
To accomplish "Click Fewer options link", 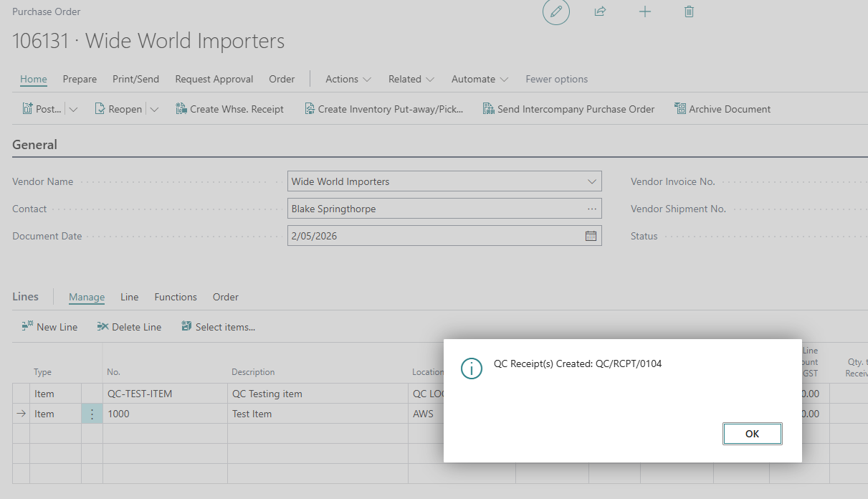I will click(556, 79).
